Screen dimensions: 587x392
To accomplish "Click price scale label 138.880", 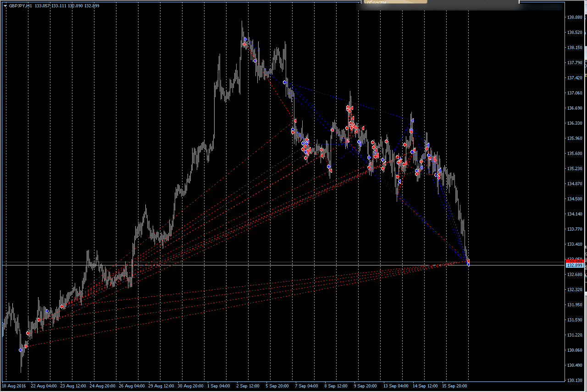I will (x=575, y=17).
